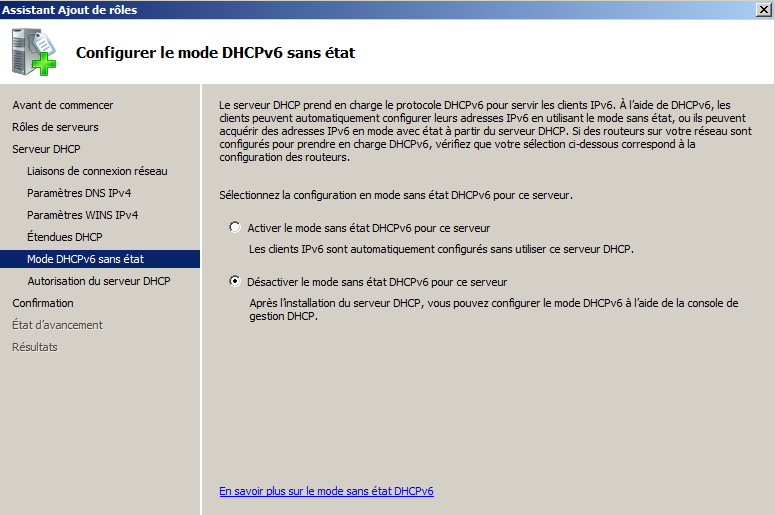Click paragraph starting 'Le serveur DHCP prend en charge'

(x=485, y=131)
